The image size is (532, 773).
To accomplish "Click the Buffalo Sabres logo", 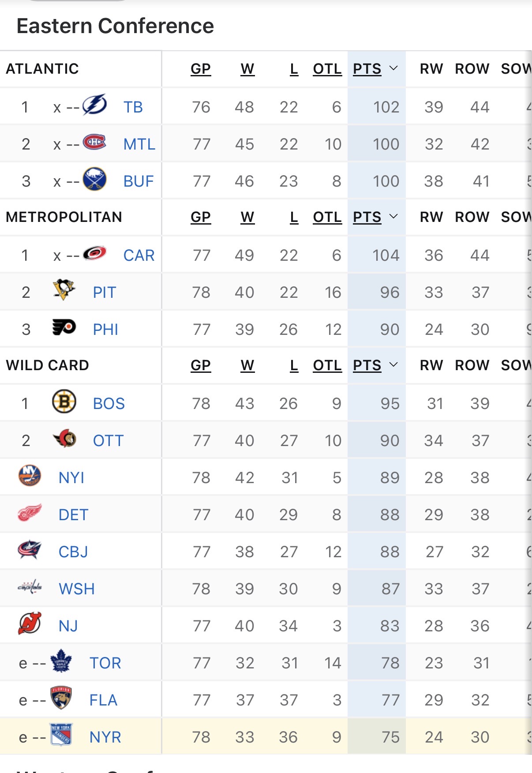I will [x=94, y=179].
